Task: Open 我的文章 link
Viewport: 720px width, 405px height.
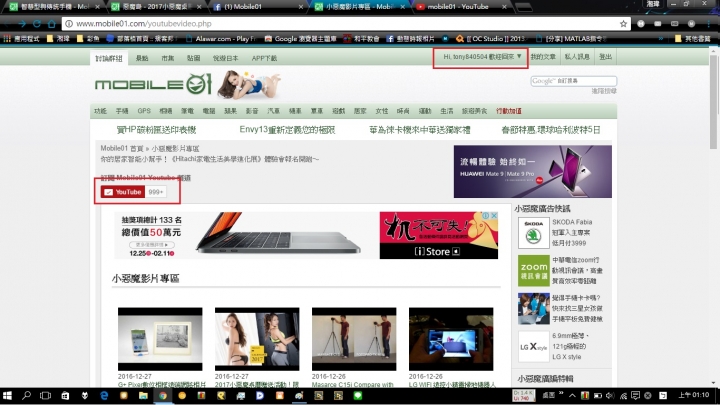Action: tap(543, 57)
